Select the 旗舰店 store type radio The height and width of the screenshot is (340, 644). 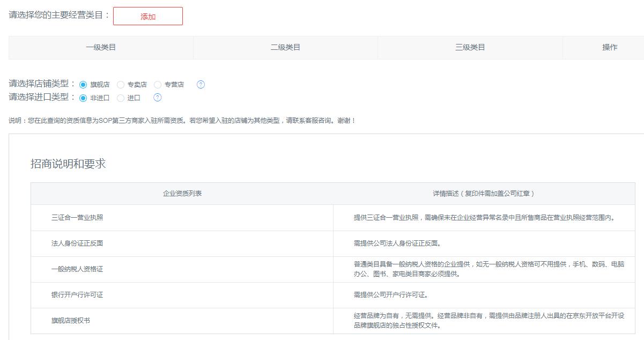tap(83, 85)
